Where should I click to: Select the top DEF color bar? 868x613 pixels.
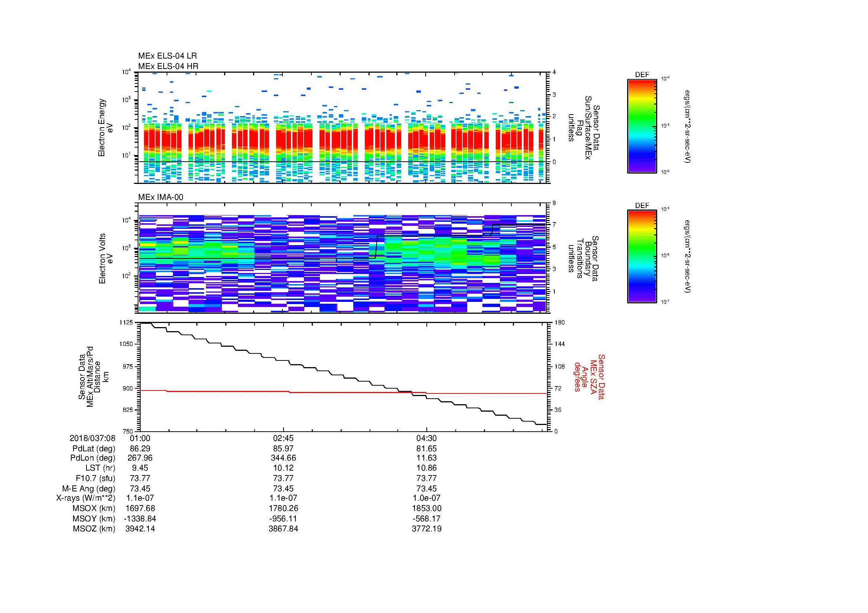pos(642,126)
